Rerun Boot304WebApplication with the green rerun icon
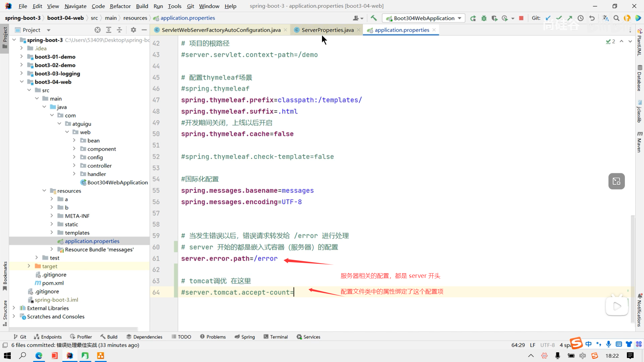The height and width of the screenshot is (362, 644). [473, 18]
